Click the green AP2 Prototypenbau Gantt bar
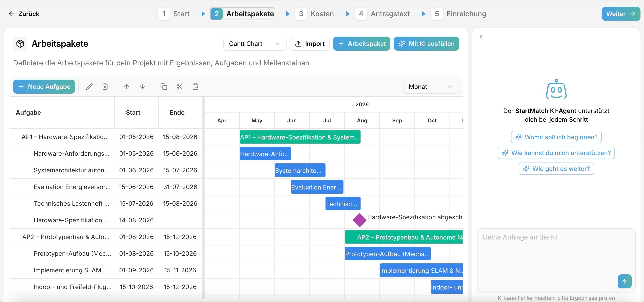The height and width of the screenshot is (302, 644). 403,237
